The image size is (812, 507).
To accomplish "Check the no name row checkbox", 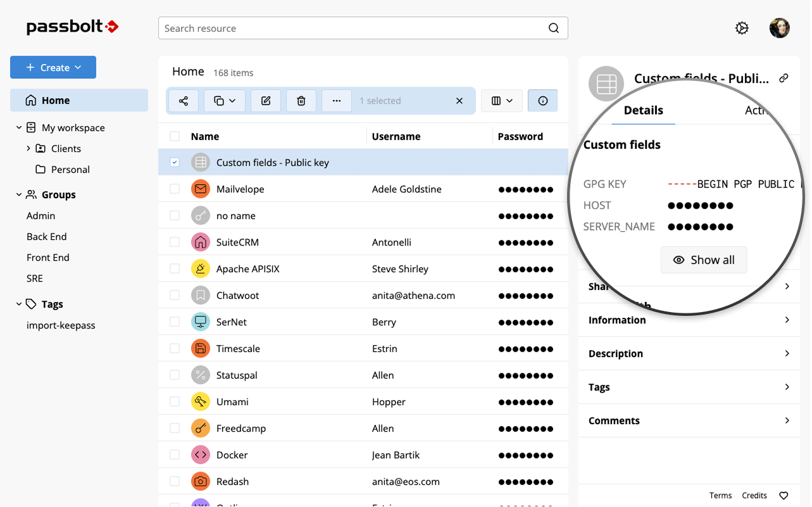I will coord(175,215).
